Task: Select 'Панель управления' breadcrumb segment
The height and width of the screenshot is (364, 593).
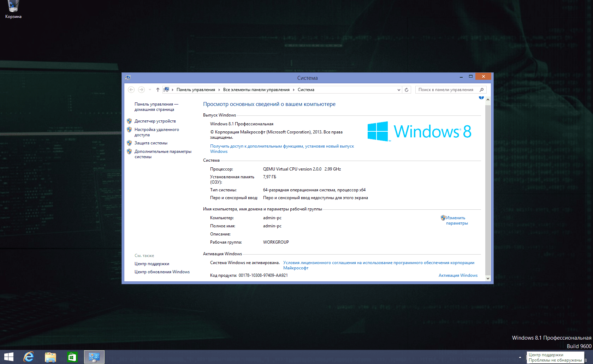Action: (x=196, y=90)
